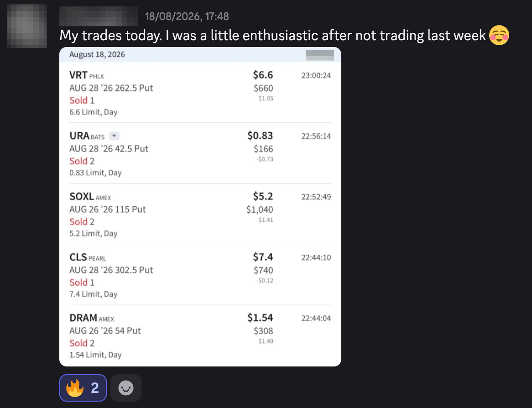Viewport: 532px width, 408px height.
Task: Click the VRT $6.6 fill price
Action: click(x=263, y=75)
